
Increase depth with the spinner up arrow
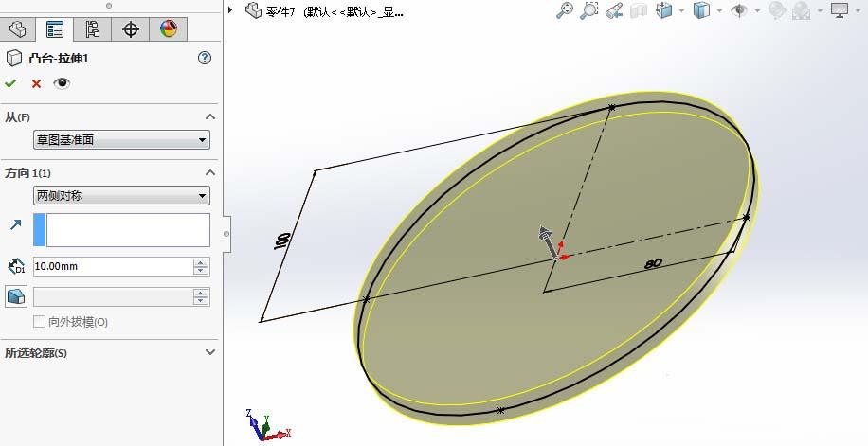(201, 262)
